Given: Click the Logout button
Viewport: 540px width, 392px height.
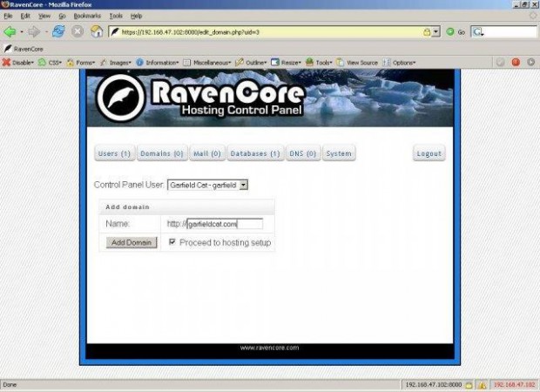Looking at the screenshot, I should (x=429, y=153).
